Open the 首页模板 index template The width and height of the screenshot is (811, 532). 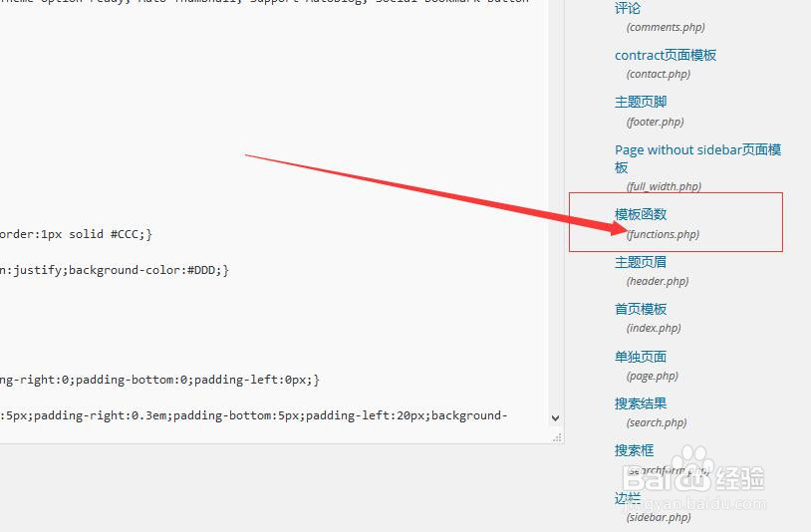641,309
